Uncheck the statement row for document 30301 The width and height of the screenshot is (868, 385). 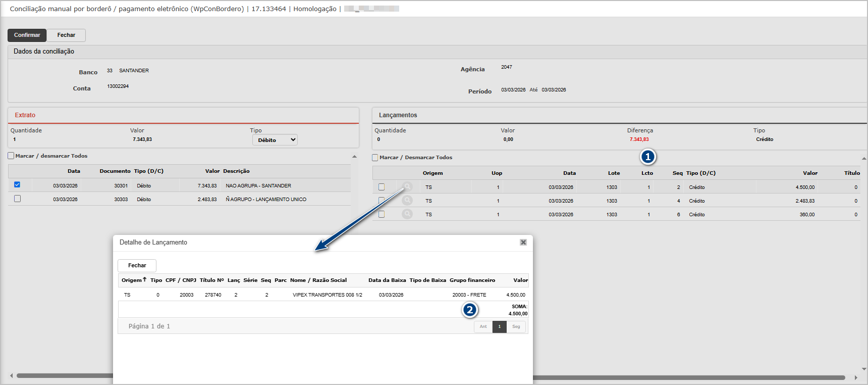point(17,185)
